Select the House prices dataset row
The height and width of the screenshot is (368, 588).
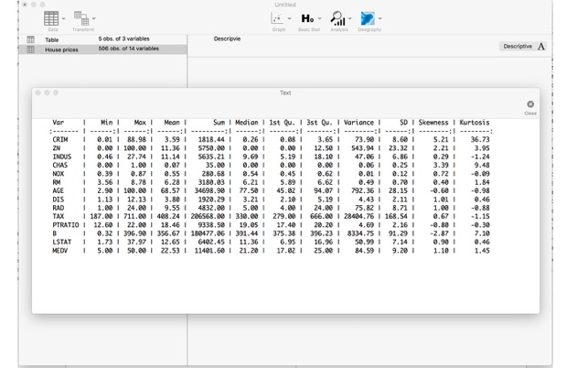[102, 49]
